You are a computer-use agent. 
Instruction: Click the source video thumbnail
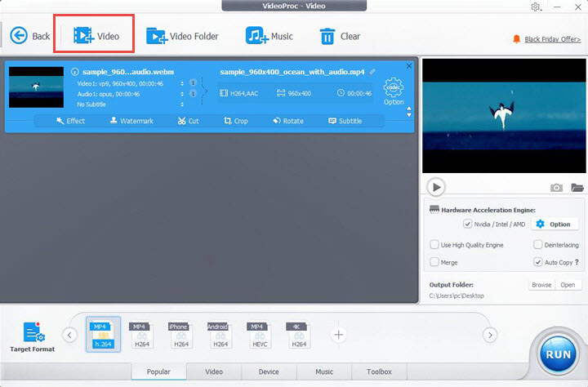point(36,87)
